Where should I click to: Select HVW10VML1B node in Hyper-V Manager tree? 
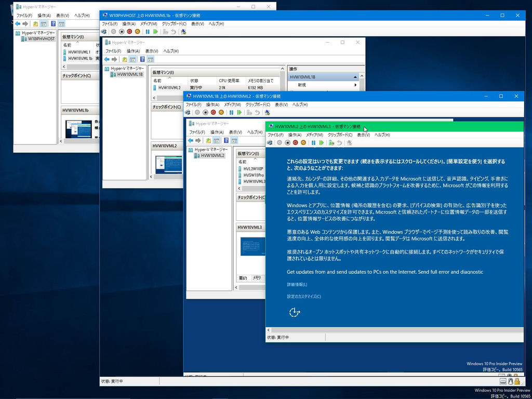127,75
